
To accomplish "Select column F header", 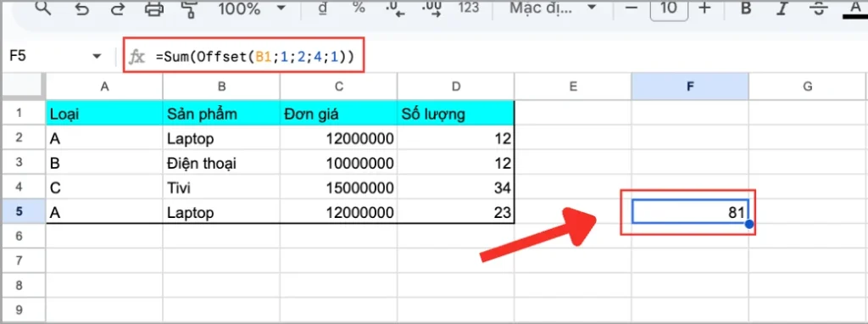I will tap(690, 87).
